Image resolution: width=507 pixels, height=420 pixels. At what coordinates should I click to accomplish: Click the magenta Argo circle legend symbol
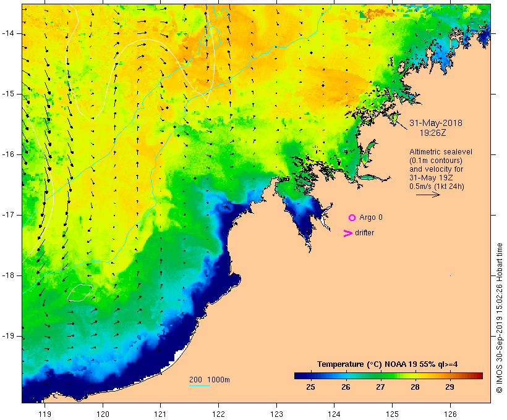coord(352,218)
